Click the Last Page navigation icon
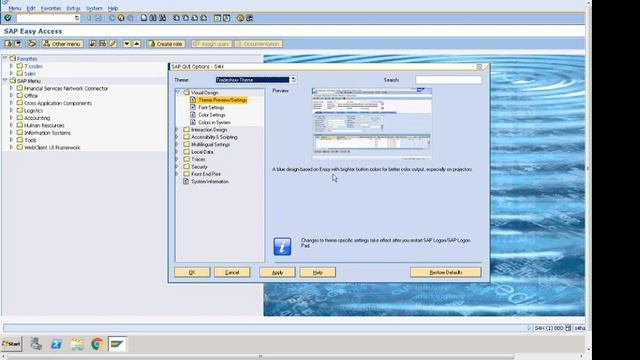The image size is (640, 360). coord(203,18)
